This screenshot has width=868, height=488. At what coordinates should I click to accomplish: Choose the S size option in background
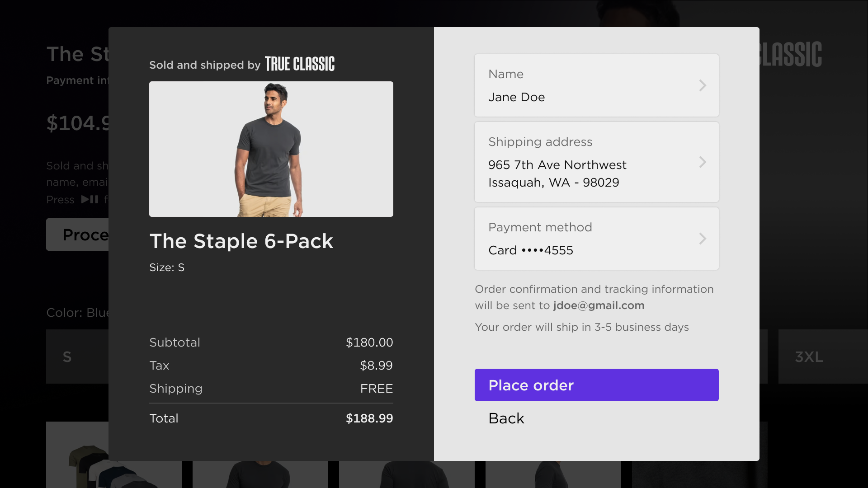[68, 357]
